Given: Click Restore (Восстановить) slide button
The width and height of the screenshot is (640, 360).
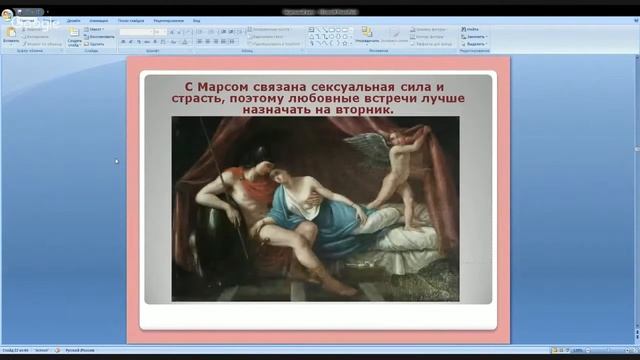Looking at the screenshot, I should tap(99, 37).
